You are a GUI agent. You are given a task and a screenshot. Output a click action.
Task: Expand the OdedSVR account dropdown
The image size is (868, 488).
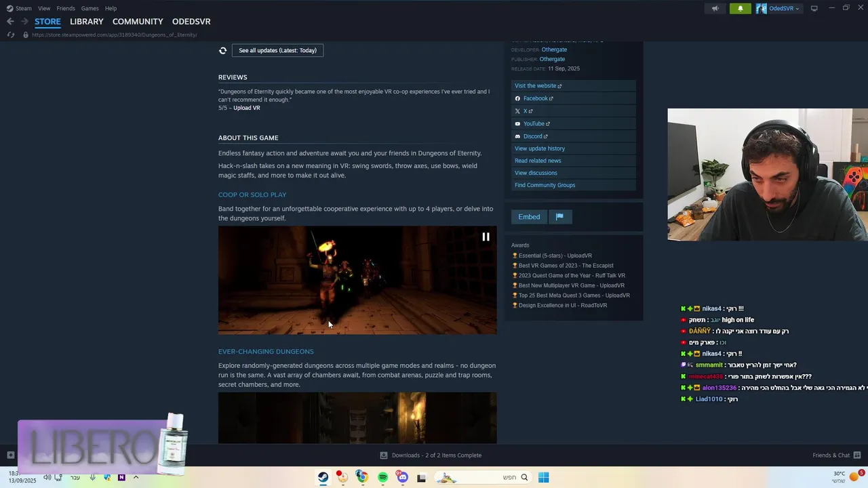tap(797, 8)
